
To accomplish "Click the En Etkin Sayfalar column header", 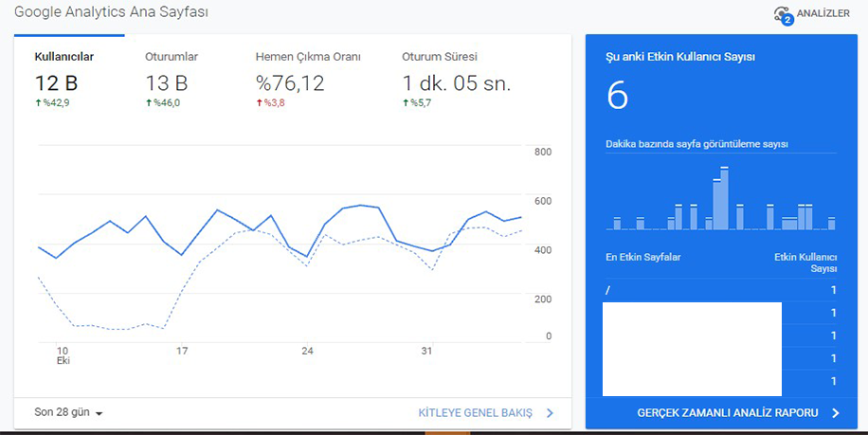I will [643, 257].
